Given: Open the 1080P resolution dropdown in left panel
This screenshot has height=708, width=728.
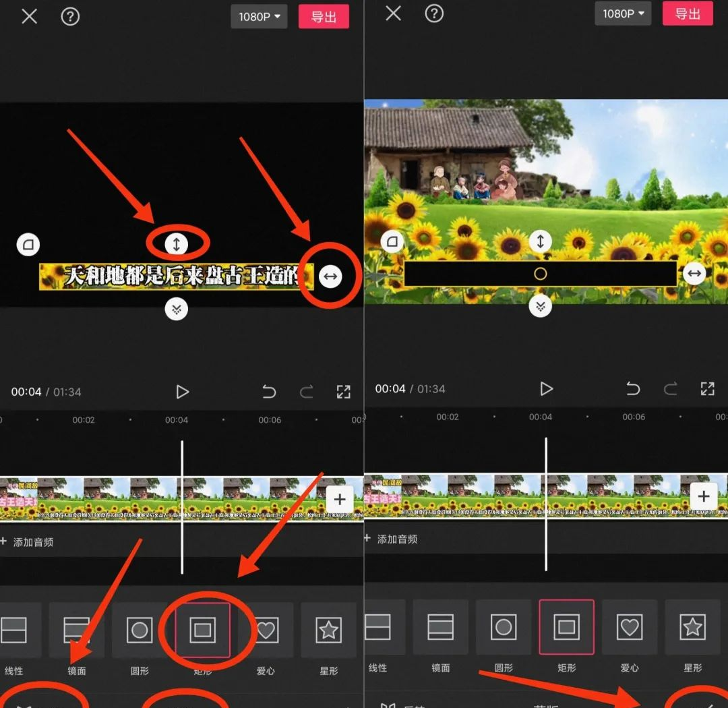Looking at the screenshot, I should coord(259,16).
